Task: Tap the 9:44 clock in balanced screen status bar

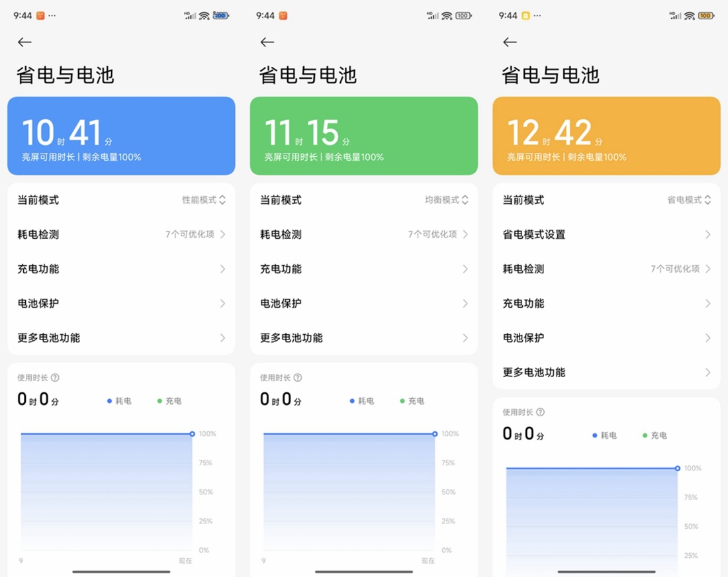Action: (265, 16)
